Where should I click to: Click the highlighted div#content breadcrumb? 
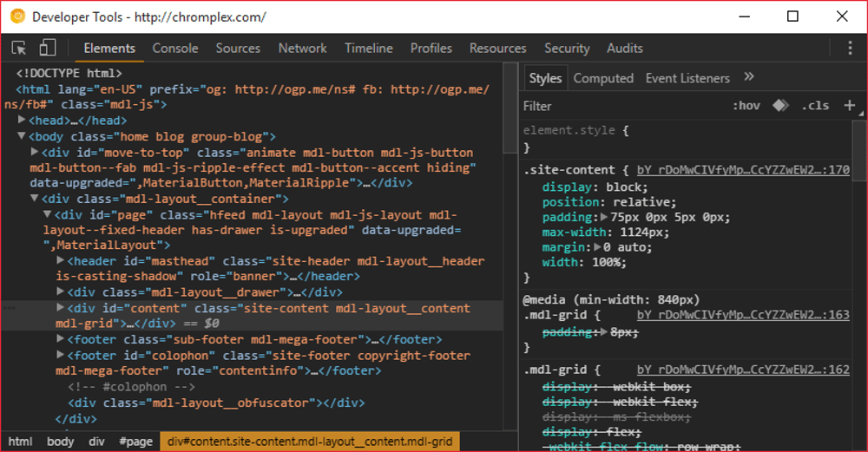coord(310,442)
